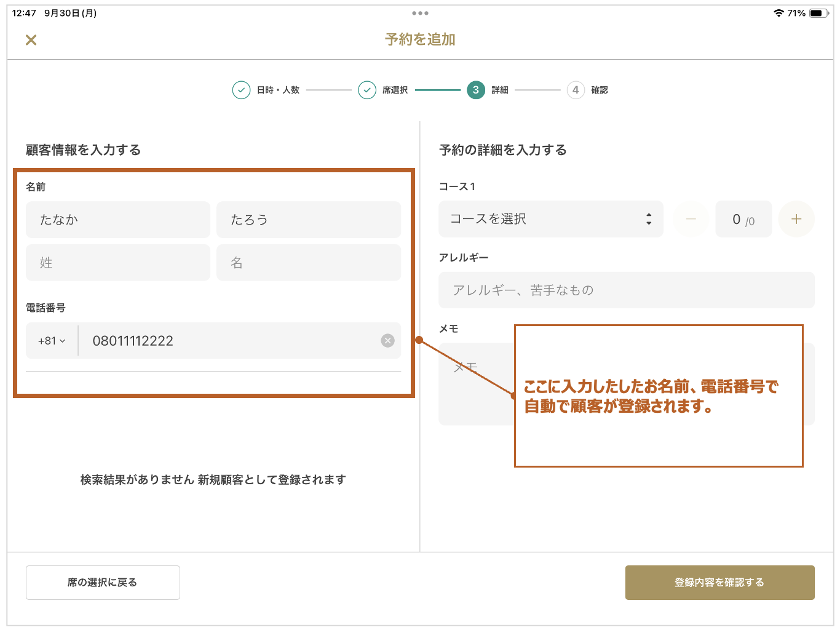This screenshot has width=840, height=630.
Task: Select step 3 詳細 circle
Action: pyautogui.click(x=476, y=90)
